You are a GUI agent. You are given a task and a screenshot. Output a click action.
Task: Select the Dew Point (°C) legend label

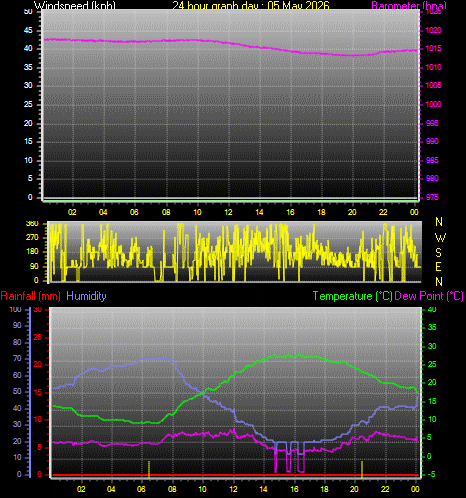429,296
